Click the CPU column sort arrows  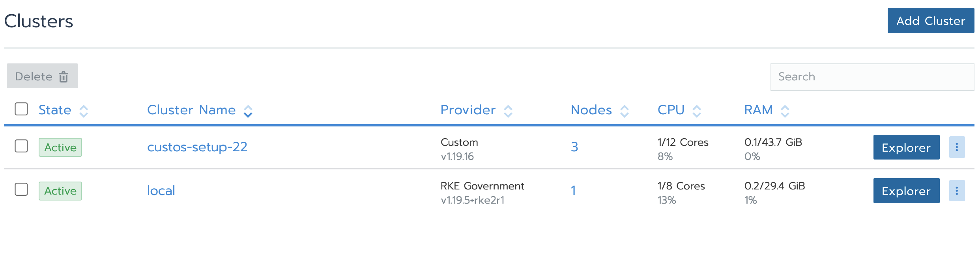pyautogui.click(x=697, y=111)
